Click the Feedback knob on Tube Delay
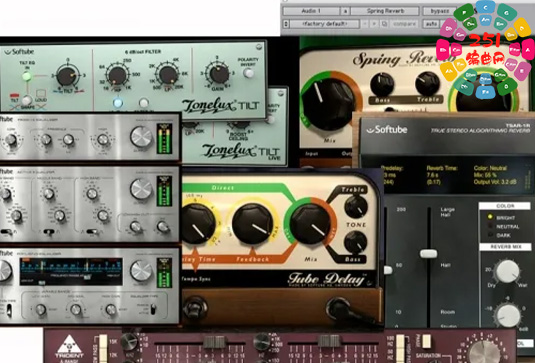Screen dimensions: 535x363 pos(252,223)
